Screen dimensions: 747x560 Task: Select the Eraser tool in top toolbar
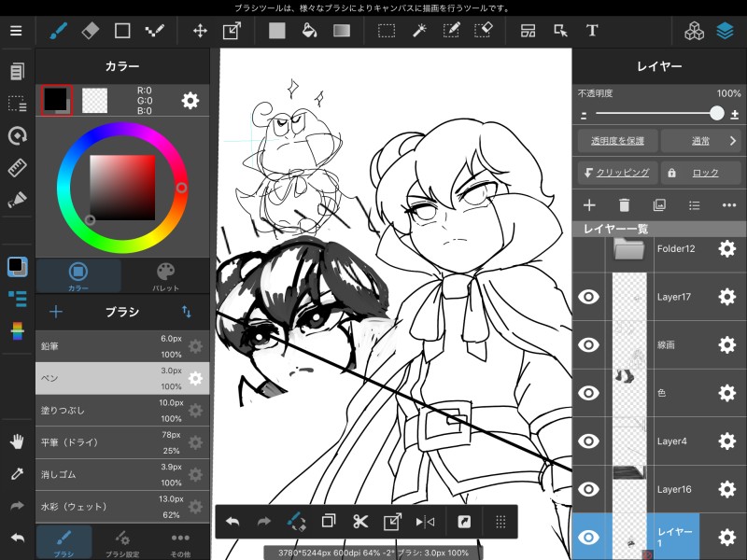point(91,31)
